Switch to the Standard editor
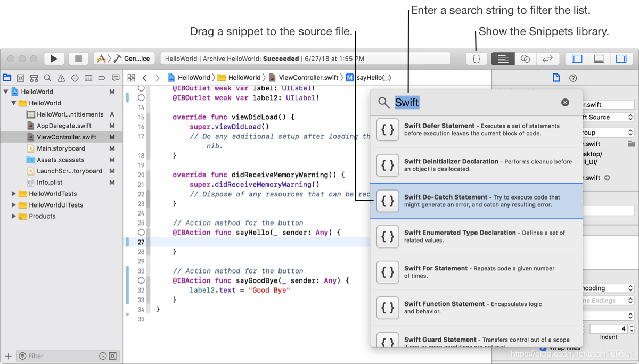Screen dimensions: 639x364 click(x=503, y=59)
